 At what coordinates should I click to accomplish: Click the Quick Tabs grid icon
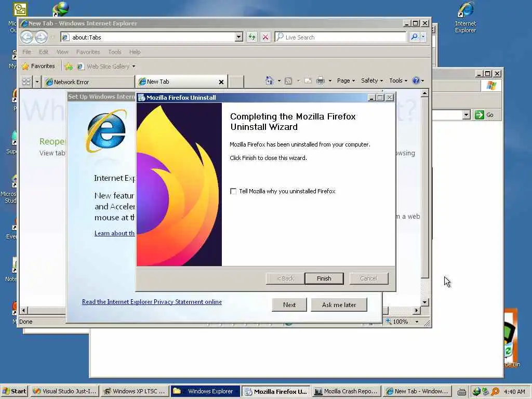pos(26,82)
